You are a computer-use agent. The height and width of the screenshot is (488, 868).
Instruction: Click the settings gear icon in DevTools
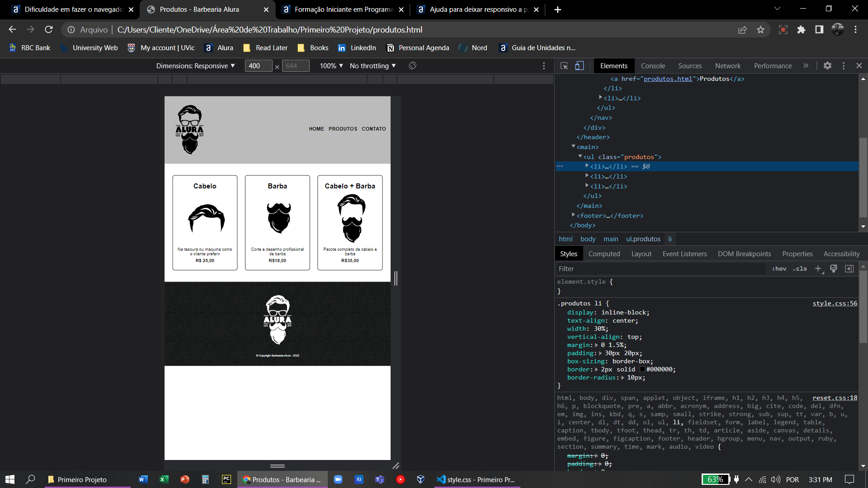[x=828, y=66]
